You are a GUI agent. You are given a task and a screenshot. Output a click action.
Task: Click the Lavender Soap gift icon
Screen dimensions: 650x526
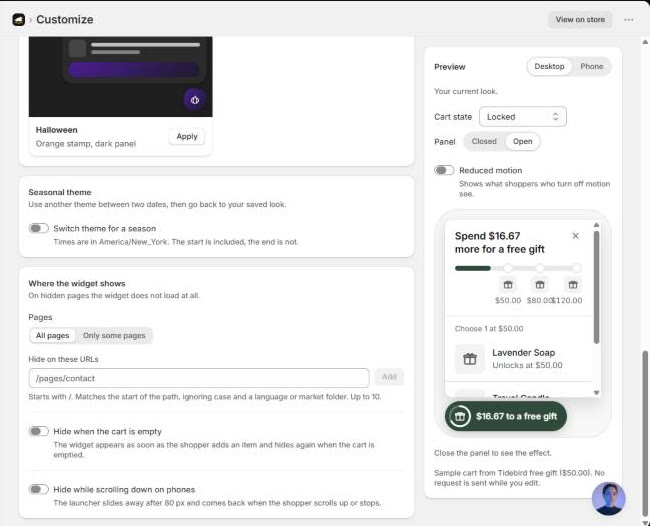[x=470, y=359]
